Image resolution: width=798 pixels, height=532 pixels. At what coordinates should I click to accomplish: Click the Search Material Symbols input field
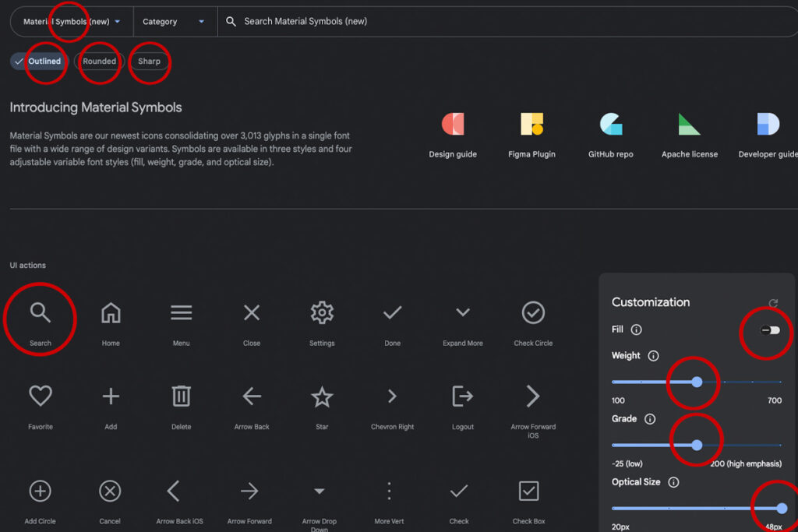pos(509,21)
